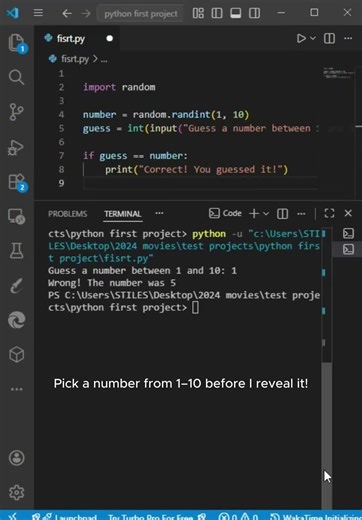Select the second terminal instance icon
This screenshot has height=520, width=362.
pos(348,249)
